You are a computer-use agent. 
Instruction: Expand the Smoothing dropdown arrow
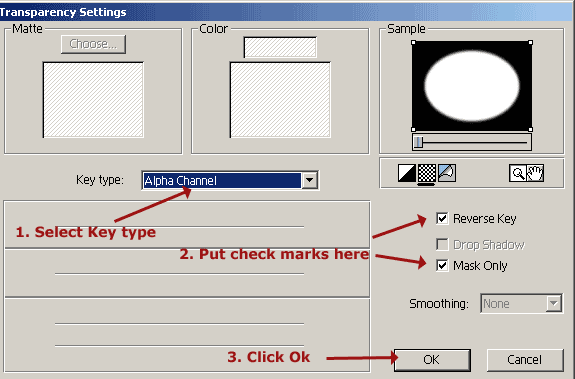pos(554,303)
